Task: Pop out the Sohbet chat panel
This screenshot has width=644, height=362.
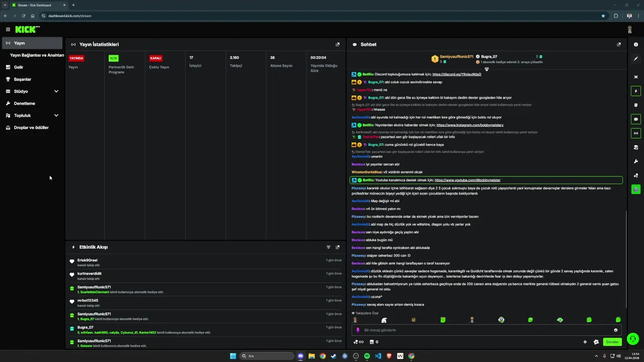Action: (619, 44)
